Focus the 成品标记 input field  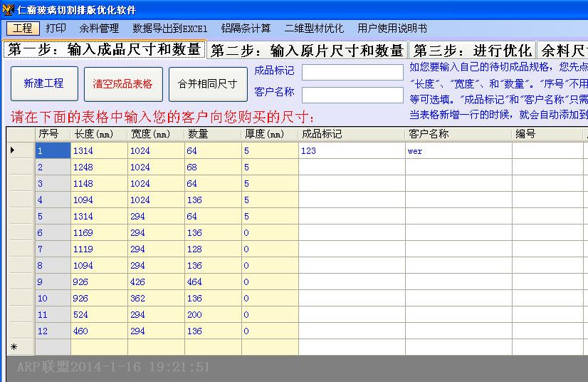click(352, 72)
